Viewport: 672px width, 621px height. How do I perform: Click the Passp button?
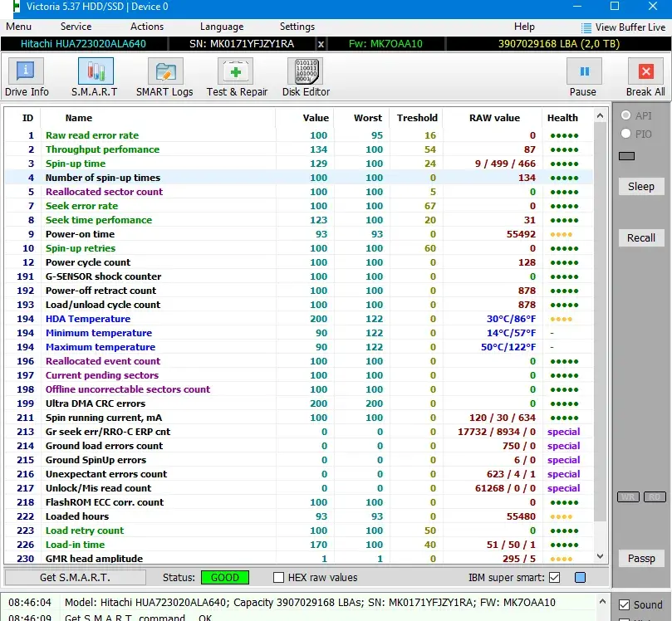click(641, 559)
